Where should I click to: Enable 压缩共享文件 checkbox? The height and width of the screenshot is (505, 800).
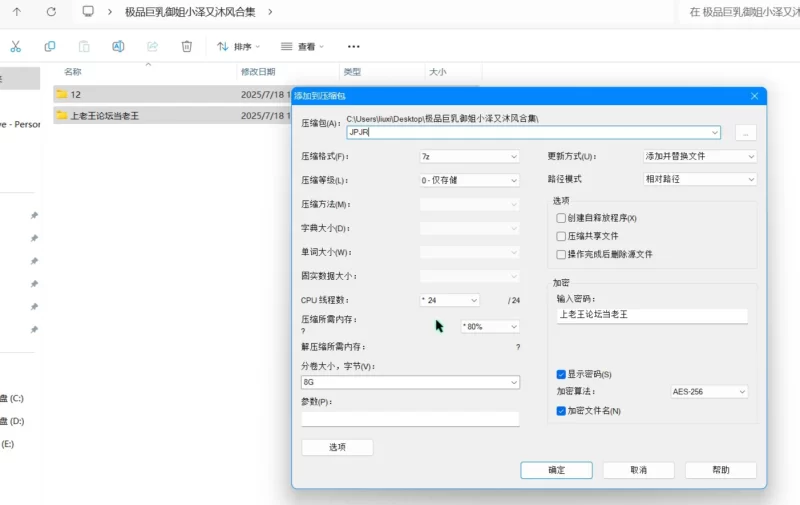coord(561,236)
